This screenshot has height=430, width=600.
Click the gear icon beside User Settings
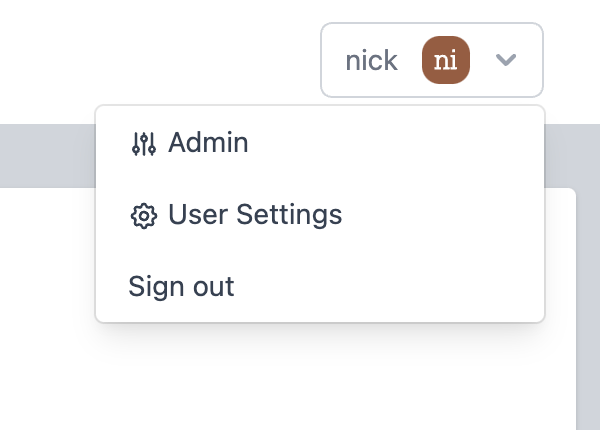pyautogui.click(x=144, y=216)
